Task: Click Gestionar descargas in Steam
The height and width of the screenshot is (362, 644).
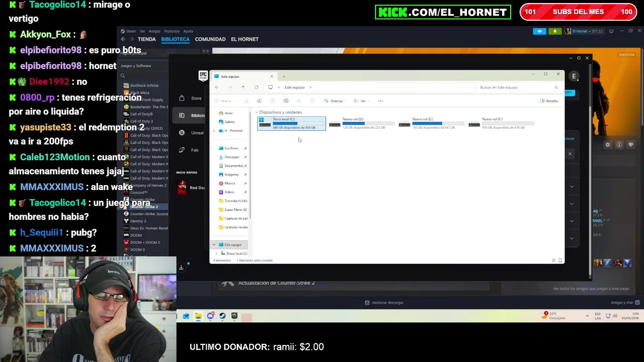Action: pyautogui.click(x=384, y=303)
